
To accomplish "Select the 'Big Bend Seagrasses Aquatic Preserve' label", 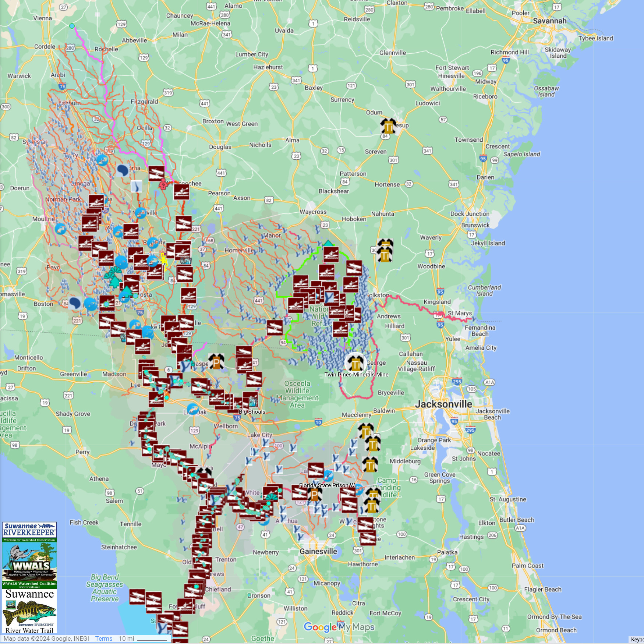I will [105, 588].
